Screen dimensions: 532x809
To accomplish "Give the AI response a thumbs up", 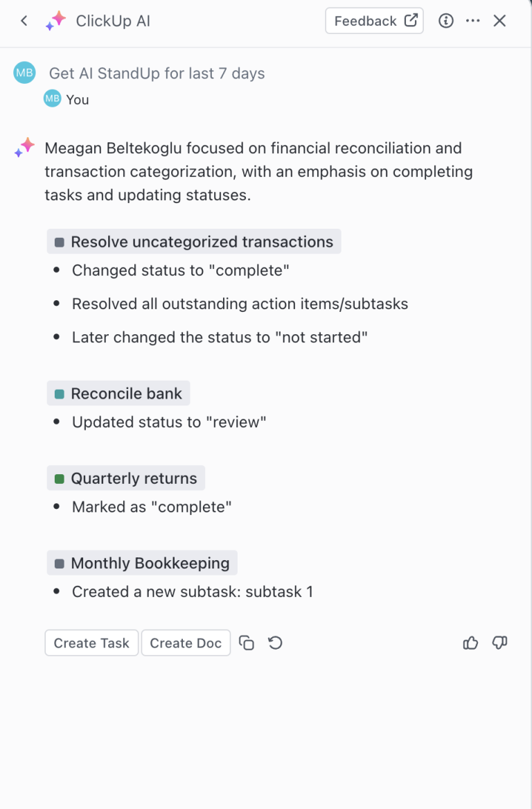I will click(470, 643).
